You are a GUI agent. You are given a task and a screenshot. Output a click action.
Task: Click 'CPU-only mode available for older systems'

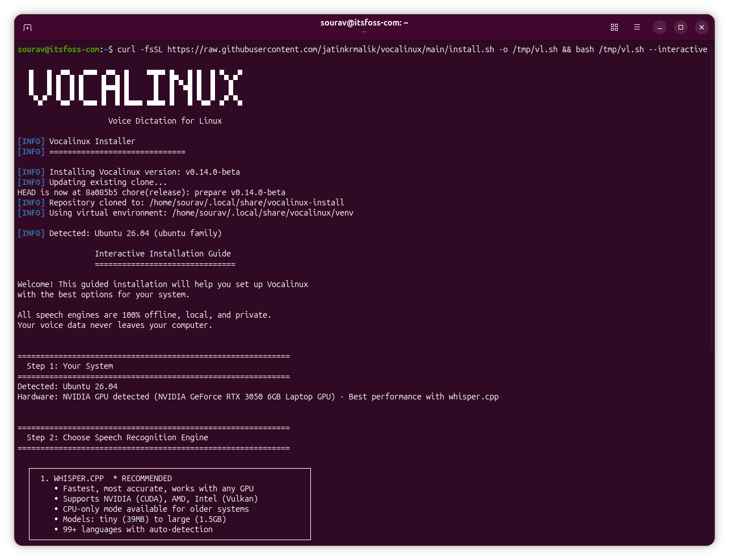(156, 509)
